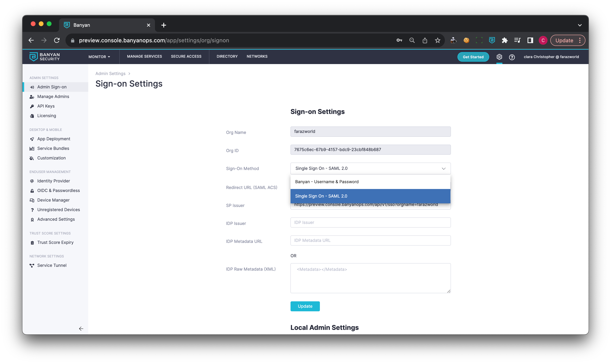This screenshot has height=364, width=611.
Task: Click the password key icon in address bar
Action: [x=399, y=41]
